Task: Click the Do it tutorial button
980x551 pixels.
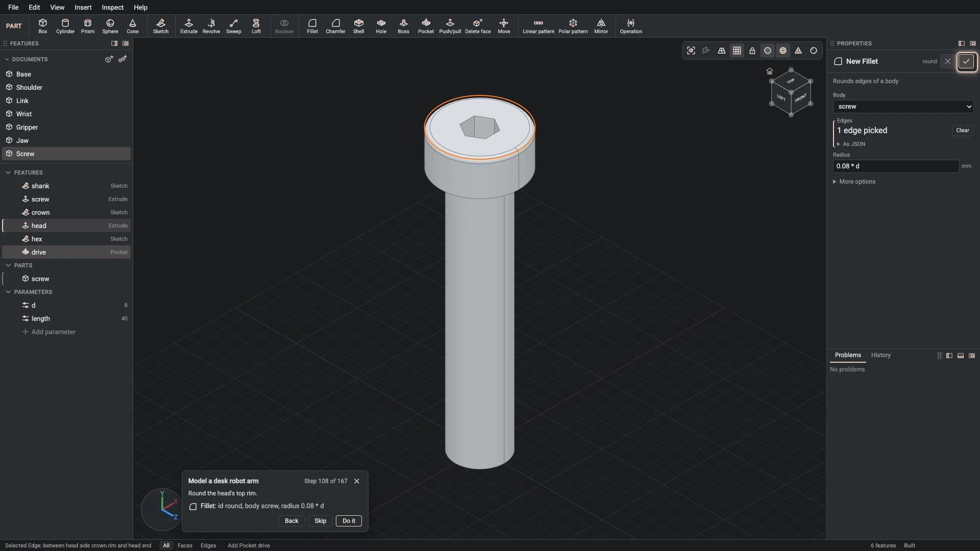Action: click(x=349, y=521)
